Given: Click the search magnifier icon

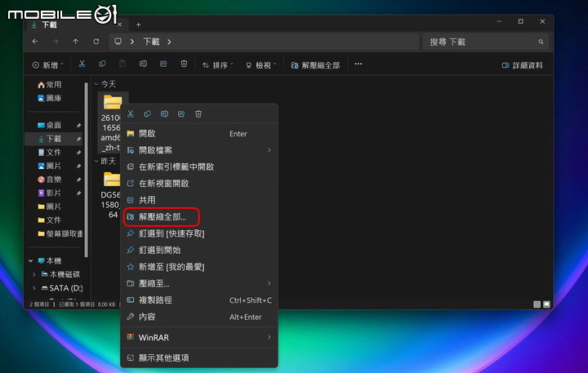Looking at the screenshot, I should (x=541, y=42).
